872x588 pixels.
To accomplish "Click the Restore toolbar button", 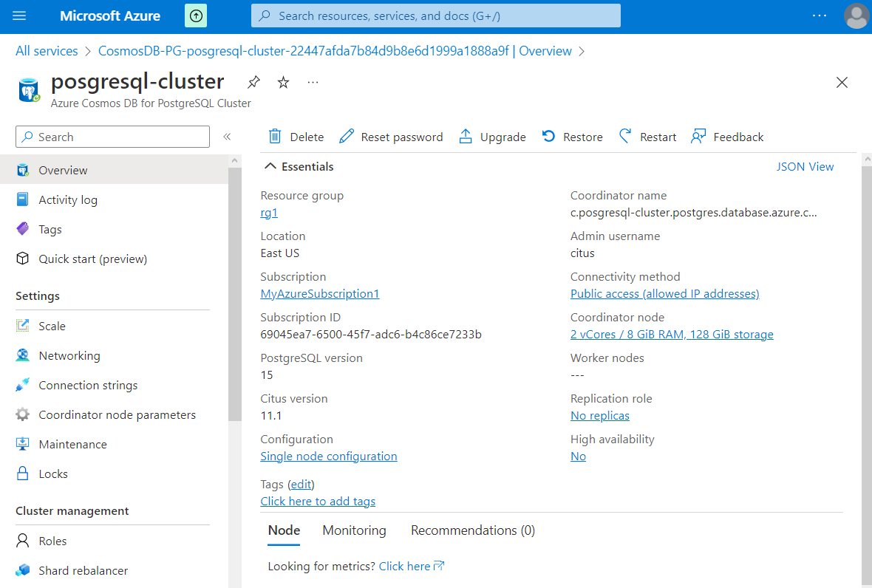I will click(572, 137).
